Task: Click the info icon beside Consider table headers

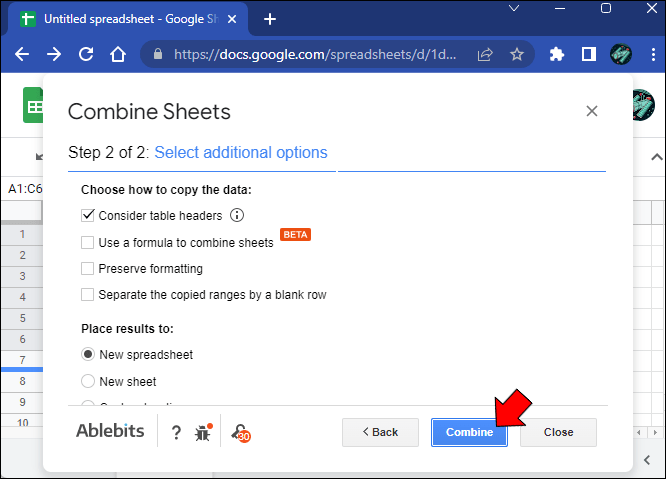Action: [x=237, y=215]
